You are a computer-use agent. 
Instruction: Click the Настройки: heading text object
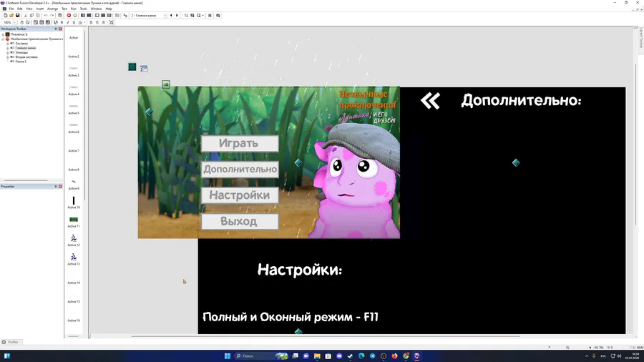[300, 270]
